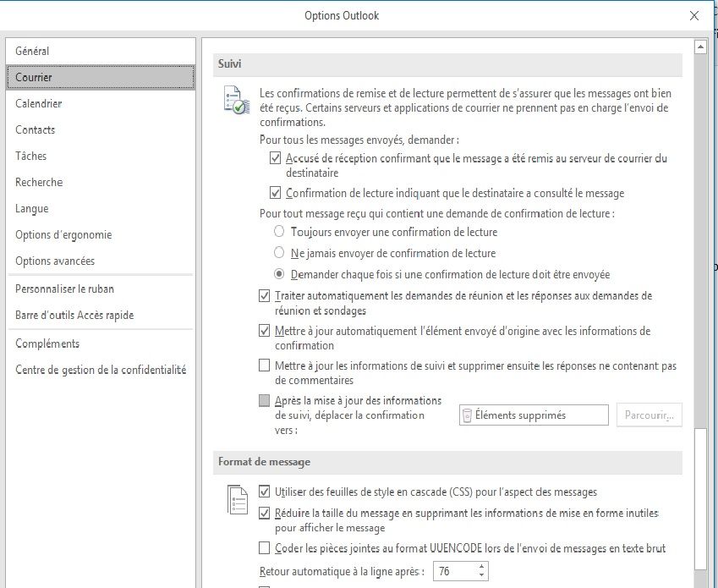Open the Calendrier options category
718x588 pixels.
[101, 103]
